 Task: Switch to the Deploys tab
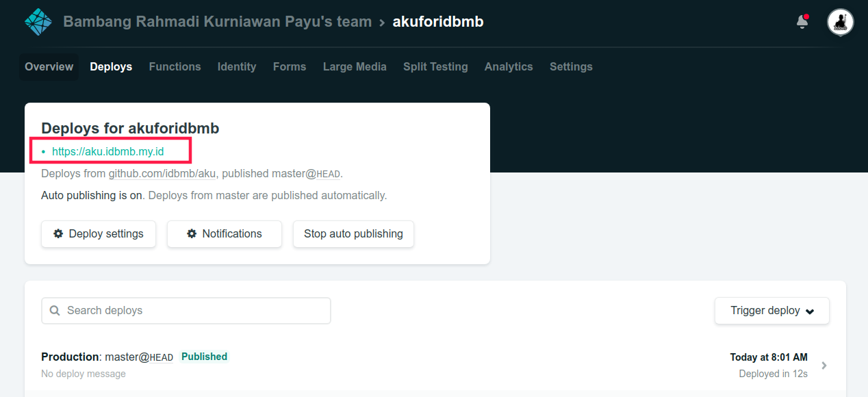click(111, 66)
